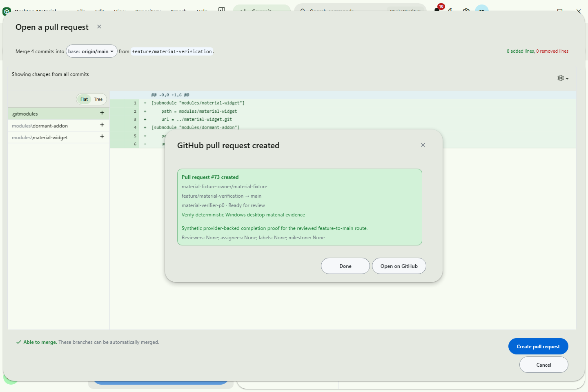Open notifications with the 10 badge
Viewport: 588px width, 392px height.
coord(438,9)
